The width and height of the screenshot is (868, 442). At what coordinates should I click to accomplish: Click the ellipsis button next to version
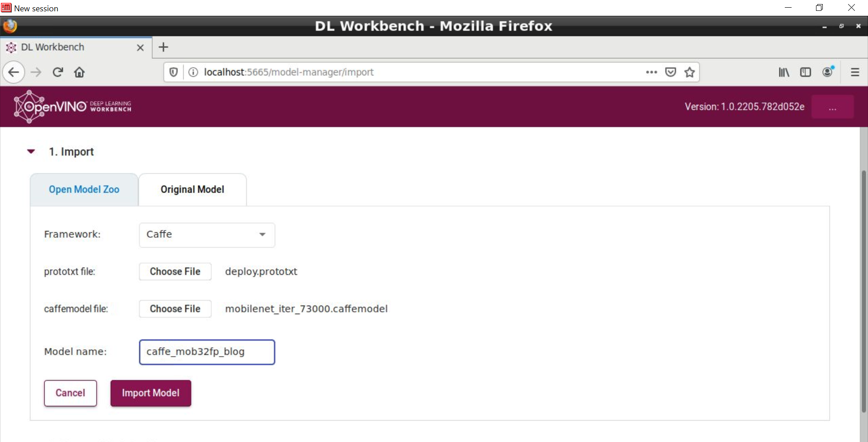[x=832, y=107]
